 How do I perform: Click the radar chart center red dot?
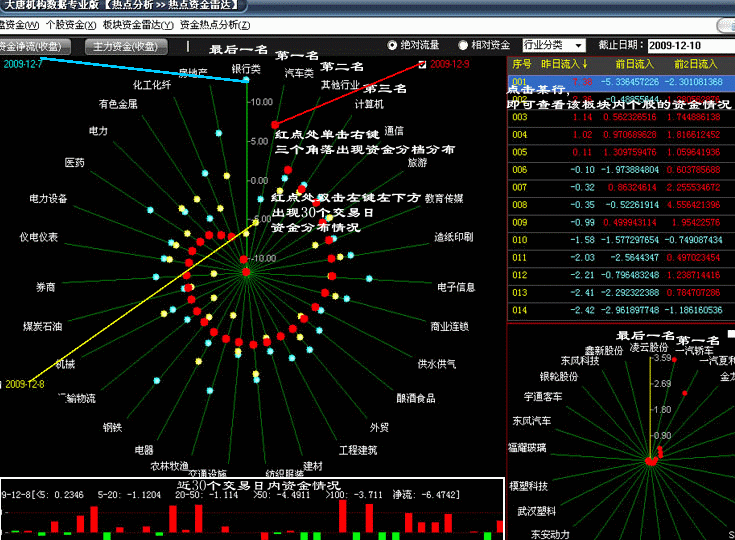(246, 272)
